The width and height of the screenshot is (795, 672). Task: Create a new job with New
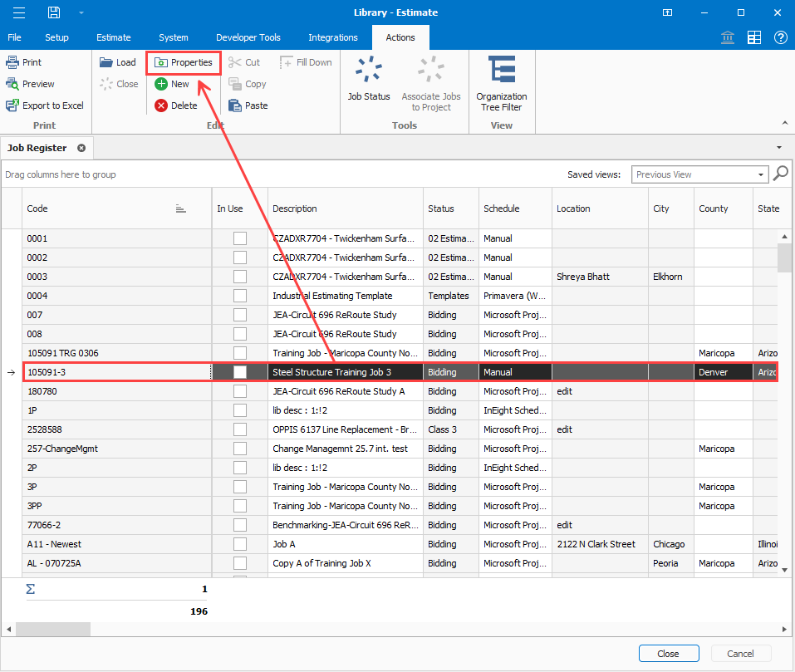(172, 84)
